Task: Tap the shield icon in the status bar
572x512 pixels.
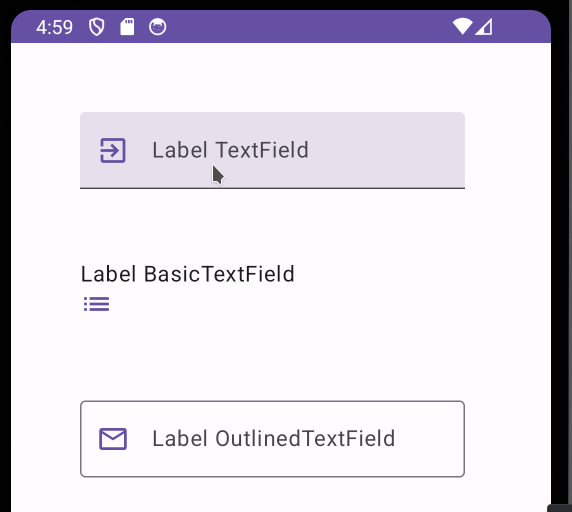Action: pos(97,27)
